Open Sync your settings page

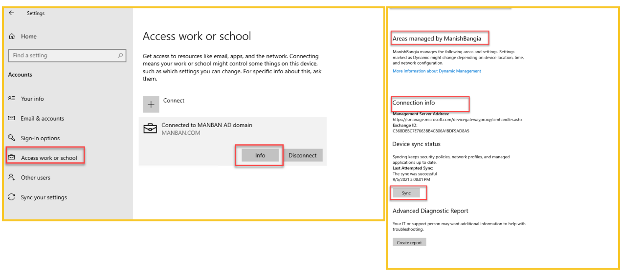44,197
